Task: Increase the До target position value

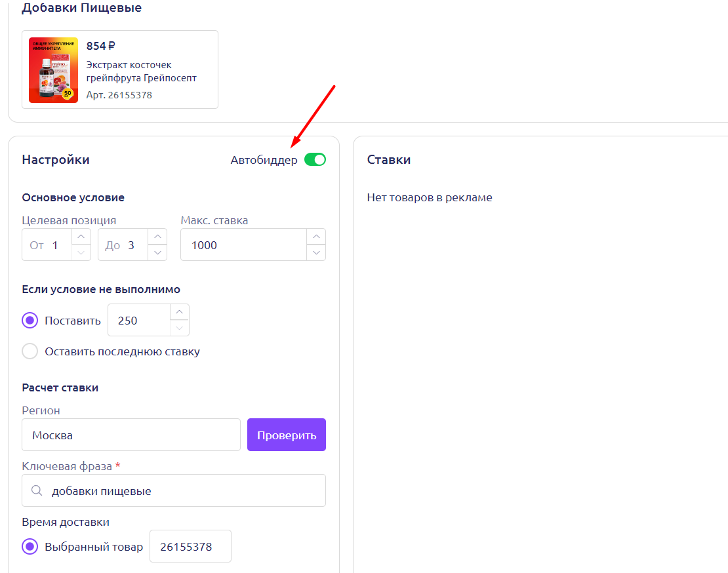Action: (x=157, y=237)
